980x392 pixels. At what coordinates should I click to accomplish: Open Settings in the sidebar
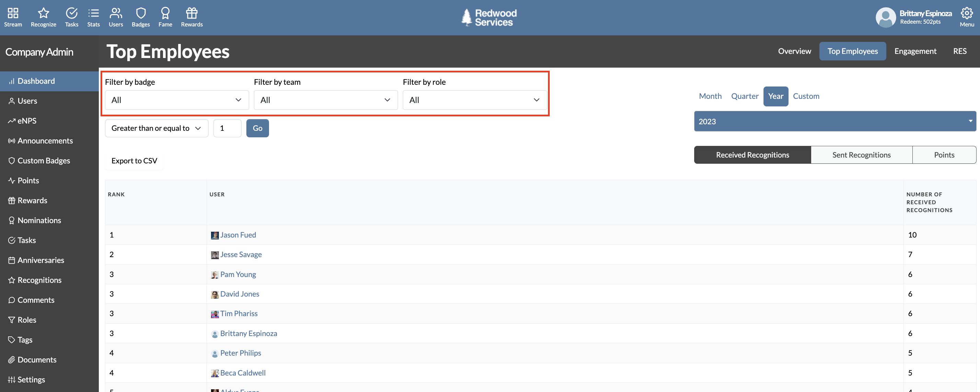pos(49,380)
